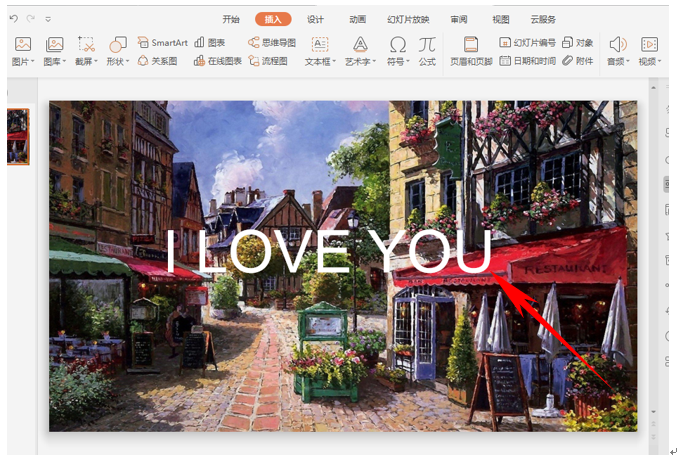This screenshot has width=678, height=459.
Task: Switch to the 开始 tab
Action: coord(230,19)
